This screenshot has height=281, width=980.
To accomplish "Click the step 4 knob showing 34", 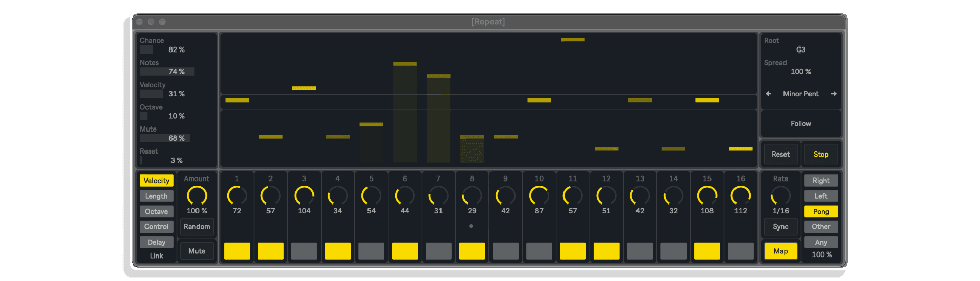I will [337, 195].
